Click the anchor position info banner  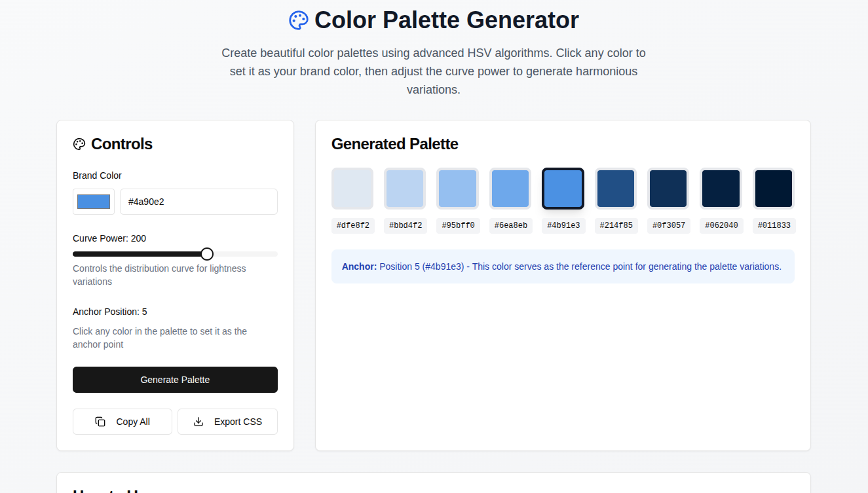[x=563, y=266]
